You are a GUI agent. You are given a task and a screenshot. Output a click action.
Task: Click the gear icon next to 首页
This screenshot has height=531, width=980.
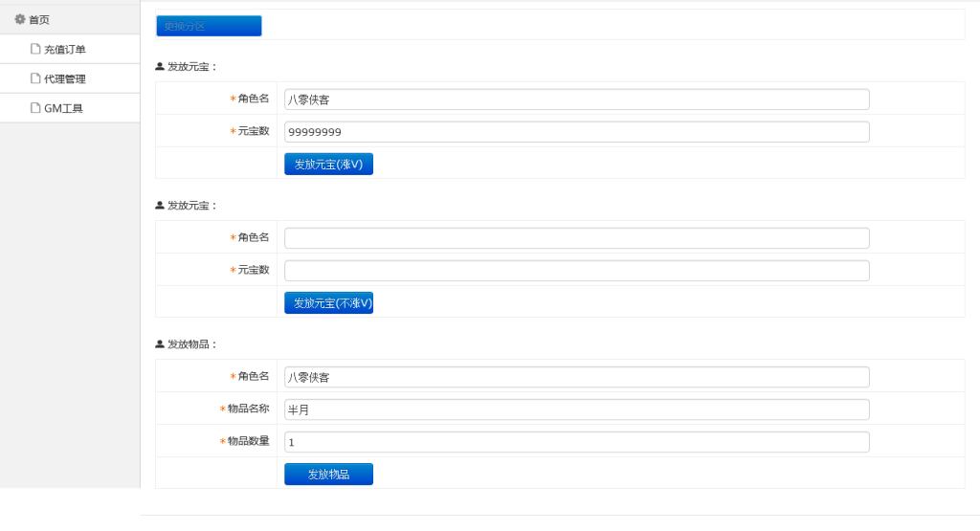[x=20, y=19]
